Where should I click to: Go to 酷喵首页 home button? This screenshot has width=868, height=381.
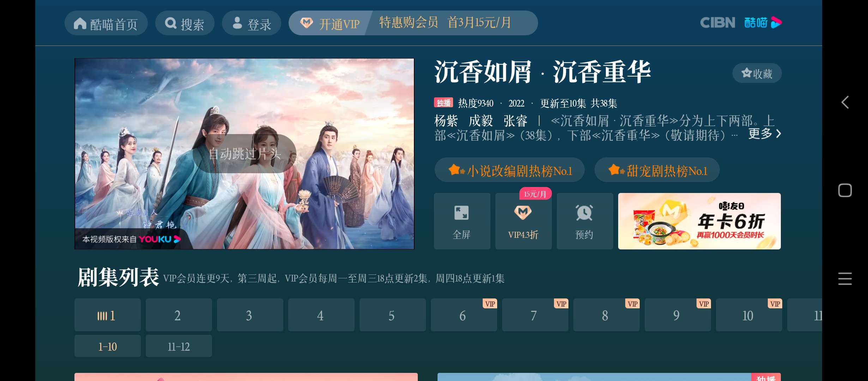click(x=106, y=23)
